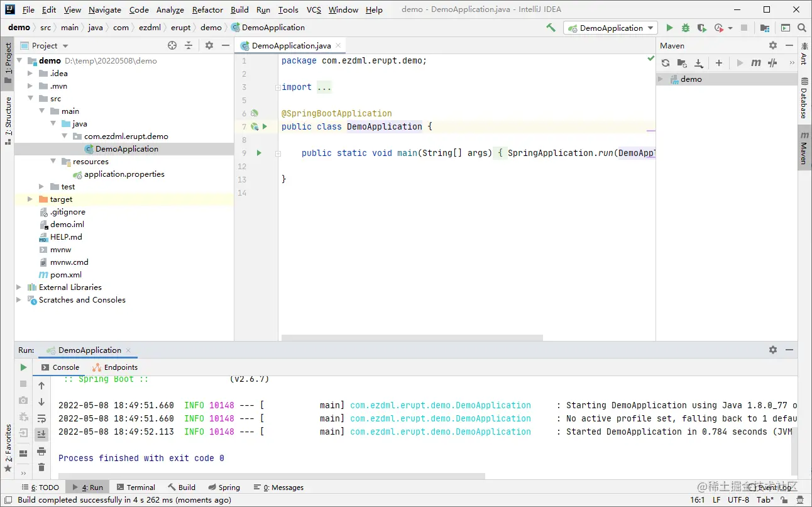Run with Coverage shield icon
This screenshot has width=812, height=507.
coord(701,28)
